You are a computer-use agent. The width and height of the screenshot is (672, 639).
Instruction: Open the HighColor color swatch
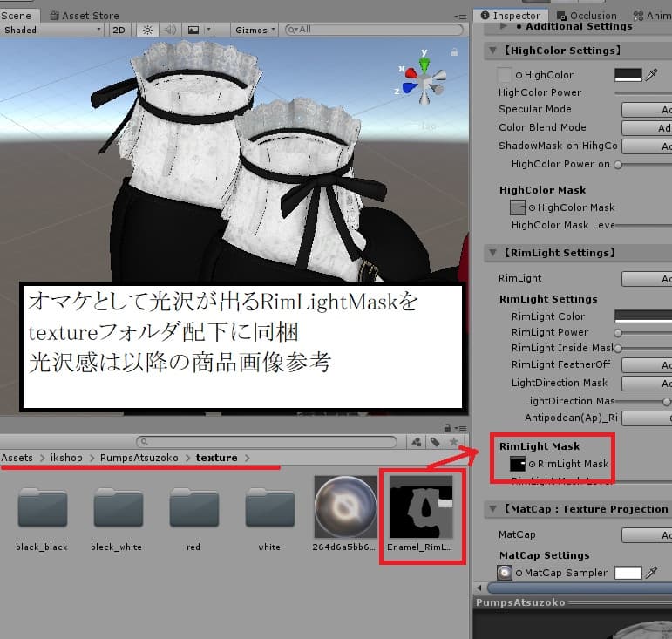tap(628, 75)
